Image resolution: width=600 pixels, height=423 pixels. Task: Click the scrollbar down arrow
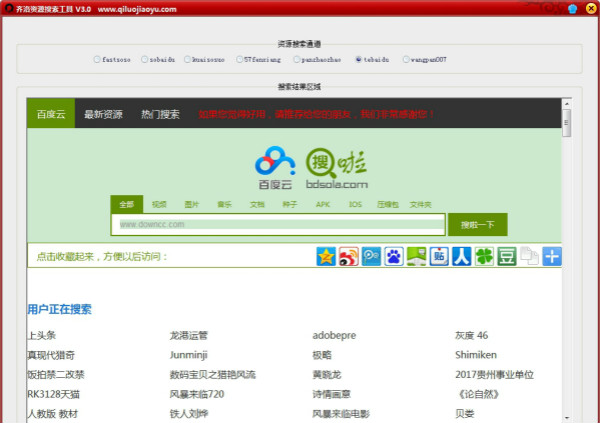tap(567, 418)
